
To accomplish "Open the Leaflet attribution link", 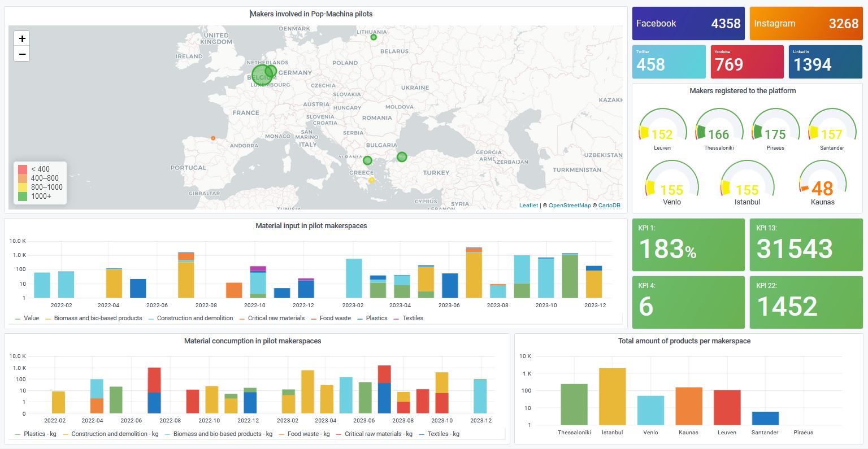I will pos(528,206).
